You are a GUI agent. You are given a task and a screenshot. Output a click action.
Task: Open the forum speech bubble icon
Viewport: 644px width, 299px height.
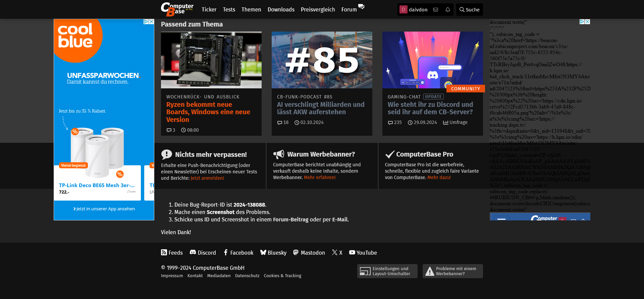[x=361, y=7]
